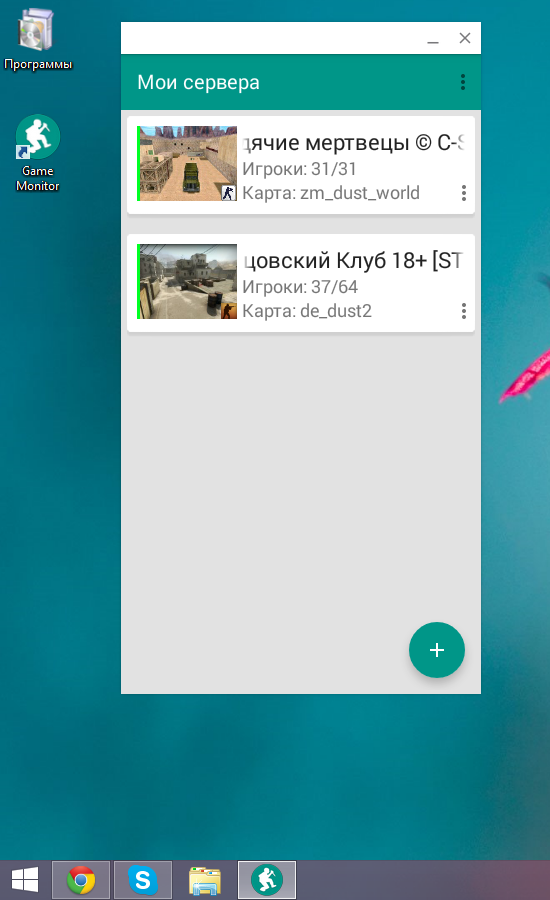Open options menu for zm_dust_world server card

pos(463,193)
